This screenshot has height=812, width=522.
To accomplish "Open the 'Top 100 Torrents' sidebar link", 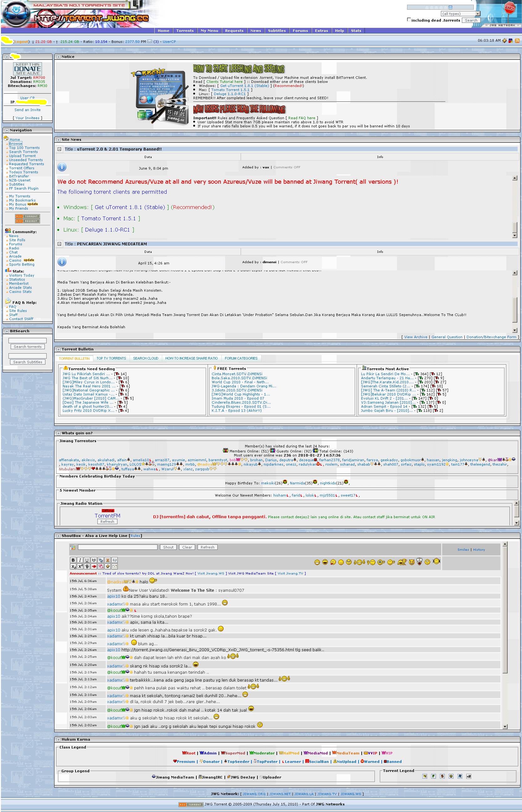I will tap(24, 148).
